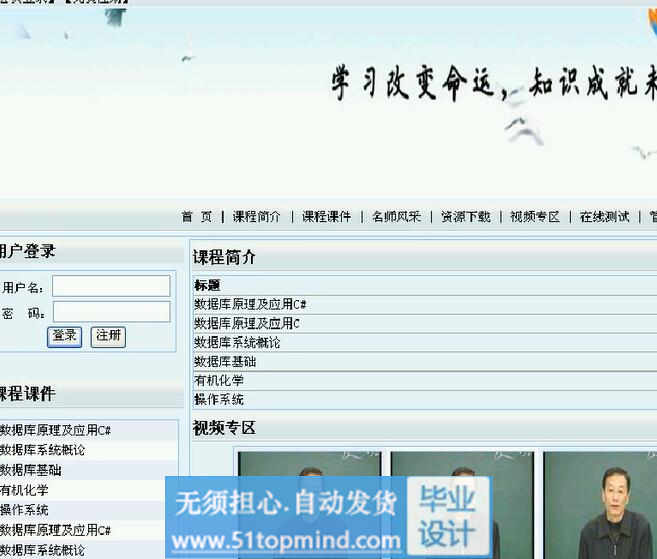Image resolution: width=657 pixels, height=559 pixels.
Task: Open 有机化学 in the 课程简介 table
Action: [x=219, y=380]
